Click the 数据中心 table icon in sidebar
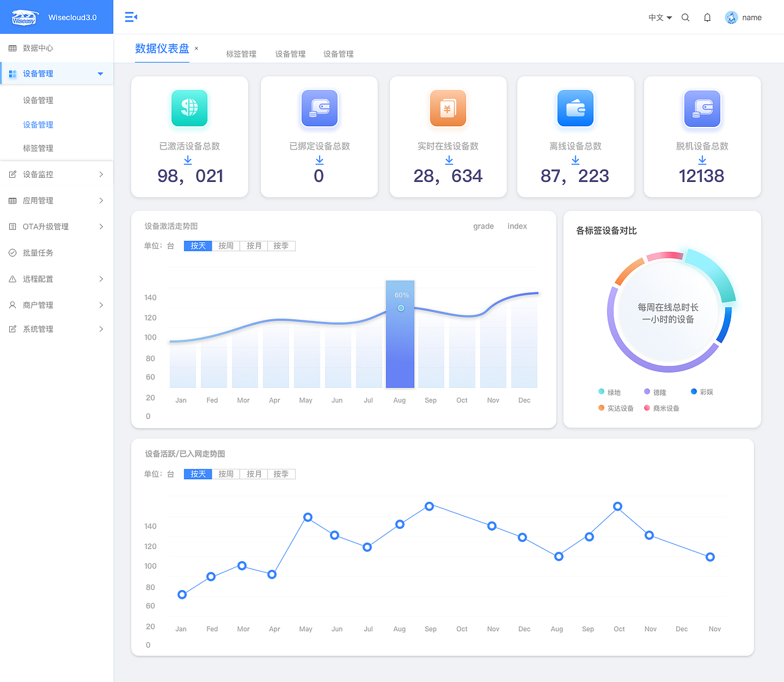 point(12,48)
